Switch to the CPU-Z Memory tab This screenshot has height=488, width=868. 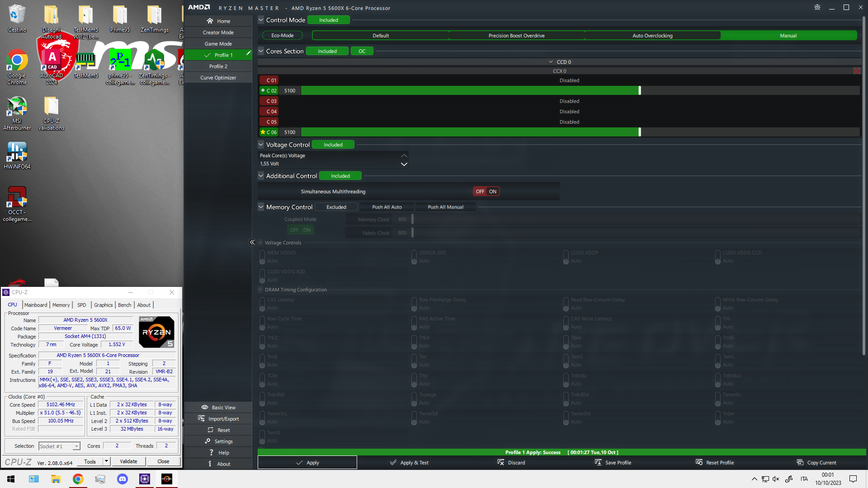coord(61,305)
